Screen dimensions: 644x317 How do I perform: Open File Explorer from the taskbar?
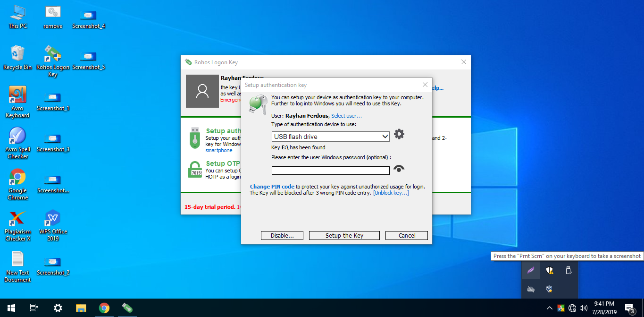pos(81,308)
